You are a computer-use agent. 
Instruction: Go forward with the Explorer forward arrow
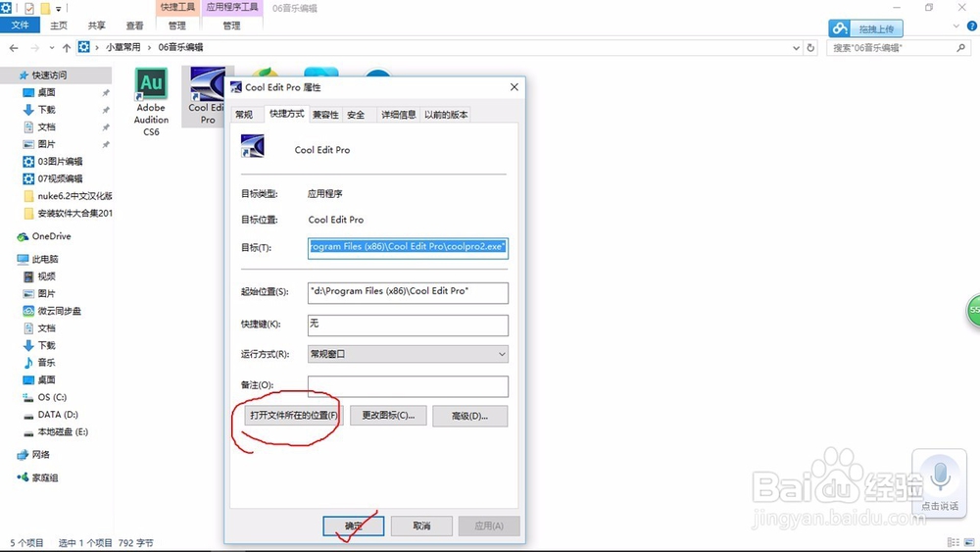point(35,47)
